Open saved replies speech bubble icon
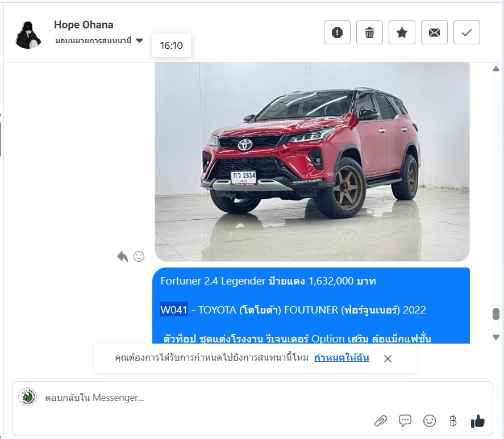 [x=405, y=421]
